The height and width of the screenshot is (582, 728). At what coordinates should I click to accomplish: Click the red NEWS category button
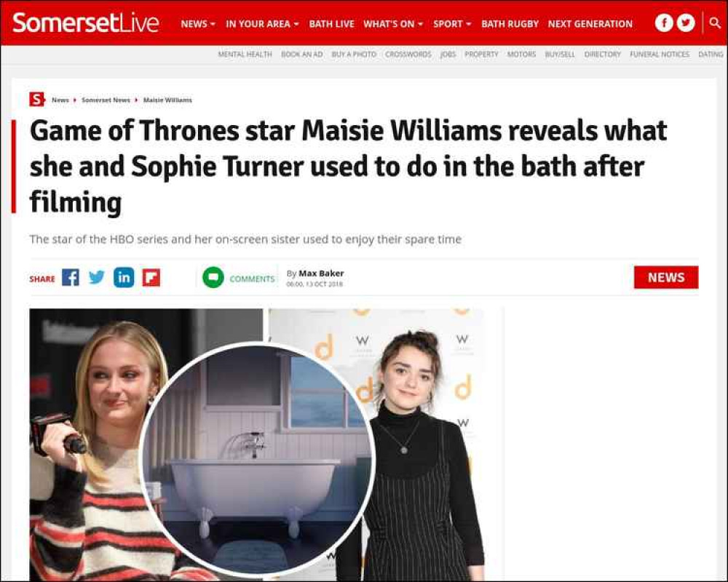pos(666,277)
